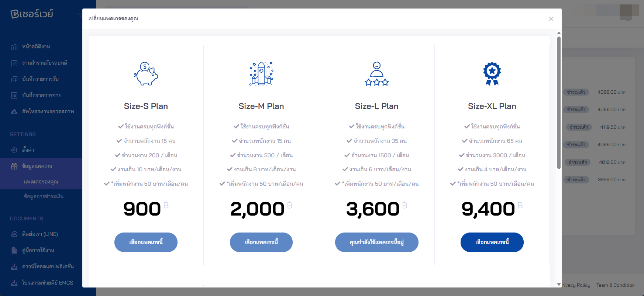Click the gift icon beside ข้อมูลแพคเกจ
Screen dimensions: 644x296
pyautogui.click(x=14, y=166)
